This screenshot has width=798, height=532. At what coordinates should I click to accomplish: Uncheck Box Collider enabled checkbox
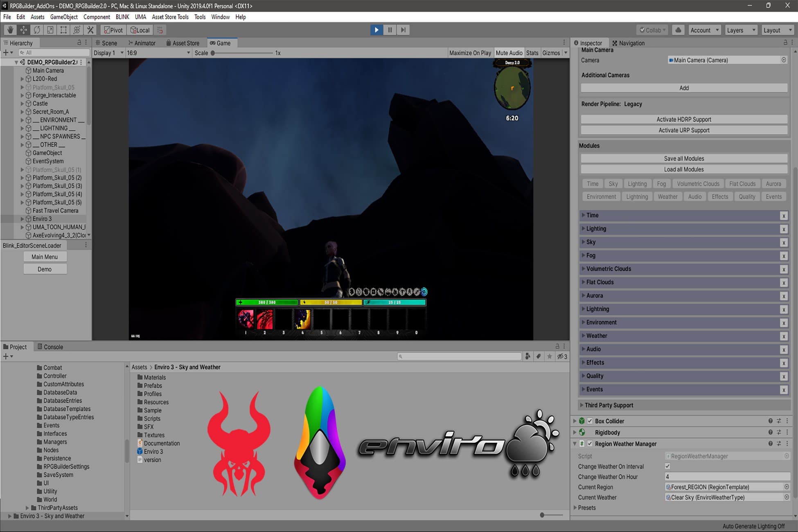tap(590, 421)
